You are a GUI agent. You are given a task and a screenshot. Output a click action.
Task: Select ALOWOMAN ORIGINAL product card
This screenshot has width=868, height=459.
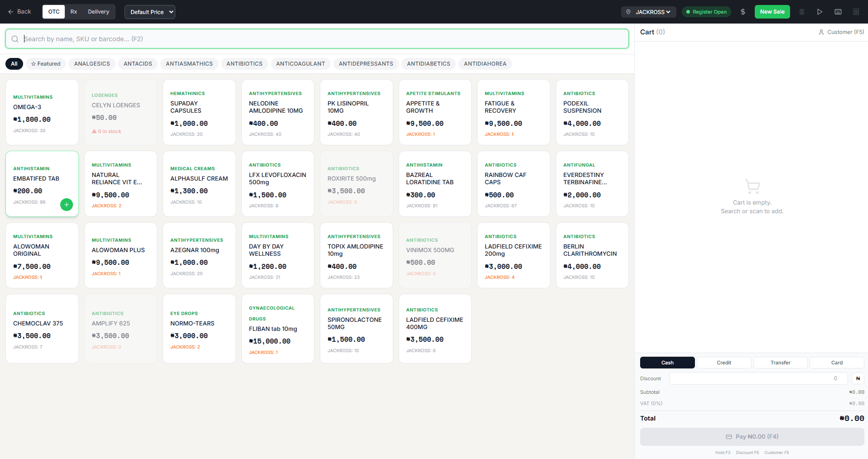pyautogui.click(x=42, y=255)
